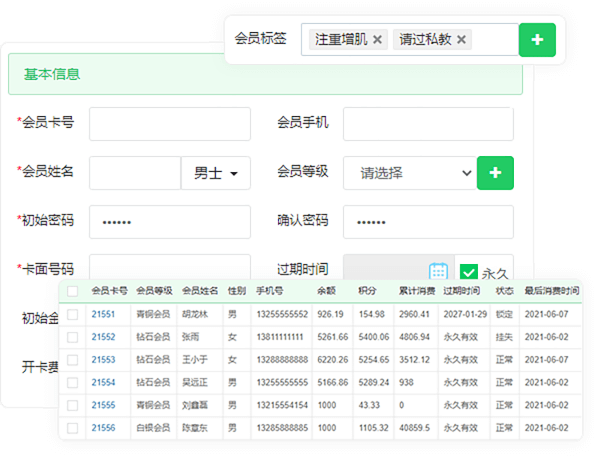Open member card link 21556
Image resolution: width=598 pixels, height=456 pixels.
coord(103,428)
